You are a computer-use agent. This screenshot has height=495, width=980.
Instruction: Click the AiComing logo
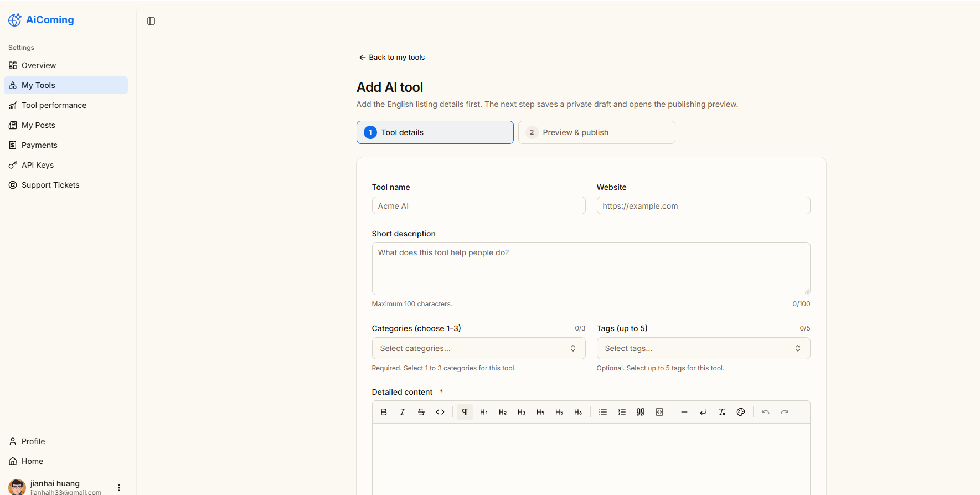click(41, 20)
